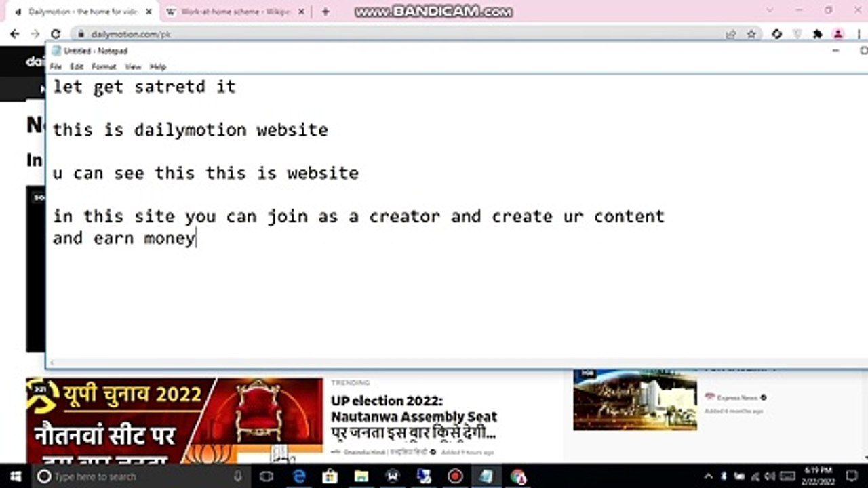The height and width of the screenshot is (488, 868).
Task: Share this page from the address bar
Action: 731,34
